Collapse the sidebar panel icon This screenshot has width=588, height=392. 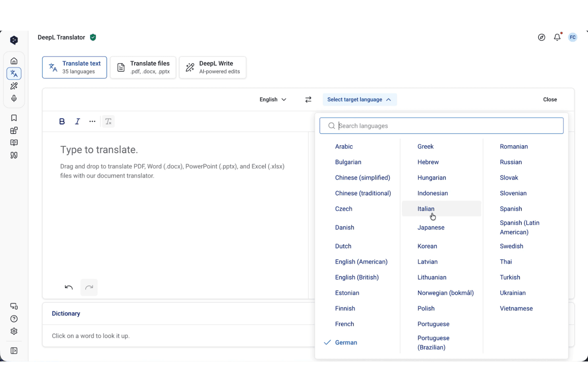pyautogui.click(x=14, y=351)
